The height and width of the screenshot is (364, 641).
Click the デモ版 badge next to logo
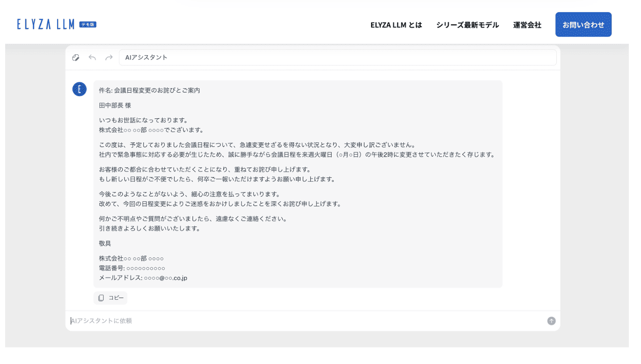(x=87, y=24)
